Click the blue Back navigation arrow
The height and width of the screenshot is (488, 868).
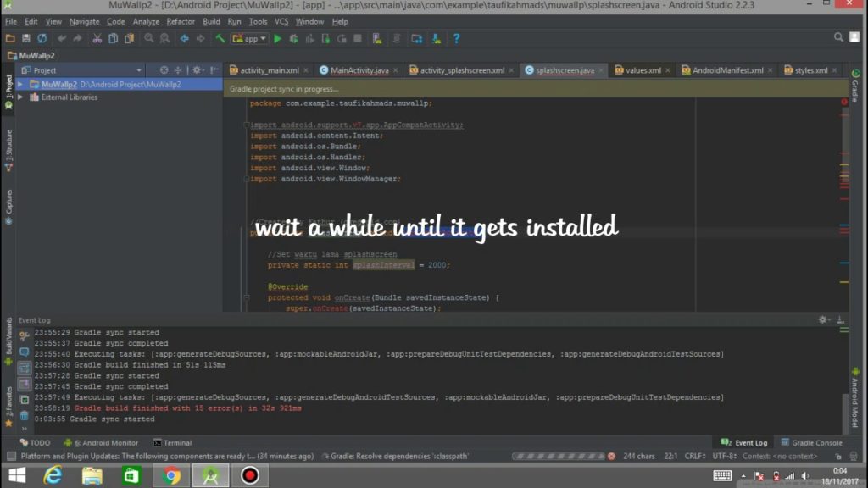(184, 38)
